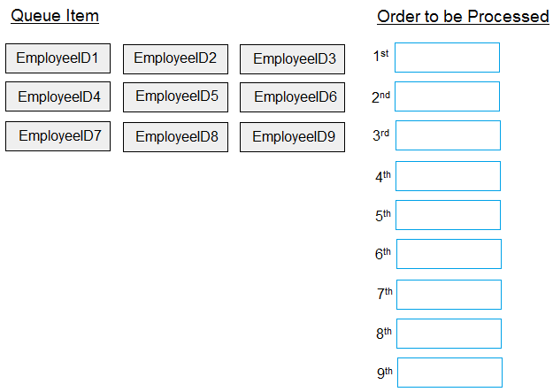Select the EmployeeID9 queue item
This screenshot has height=392, width=553.
point(292,137)
